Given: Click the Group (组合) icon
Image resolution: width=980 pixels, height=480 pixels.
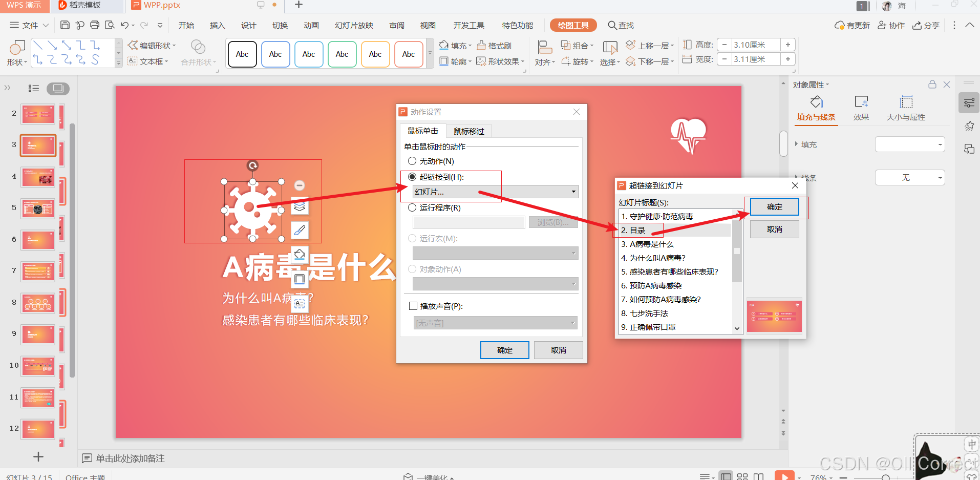Looking at the screenshot, I should pyautogui.click(x=566, y=46).
